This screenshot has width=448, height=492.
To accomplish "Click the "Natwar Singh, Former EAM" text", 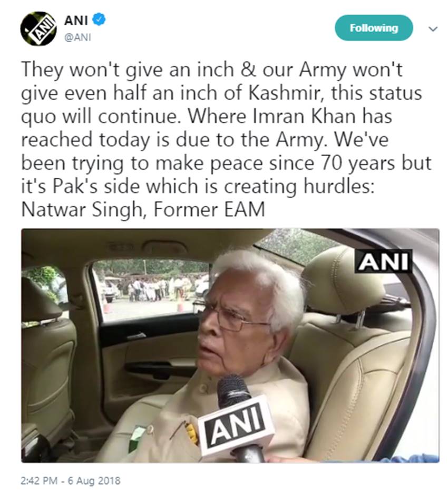I will [x=143, y=209].
